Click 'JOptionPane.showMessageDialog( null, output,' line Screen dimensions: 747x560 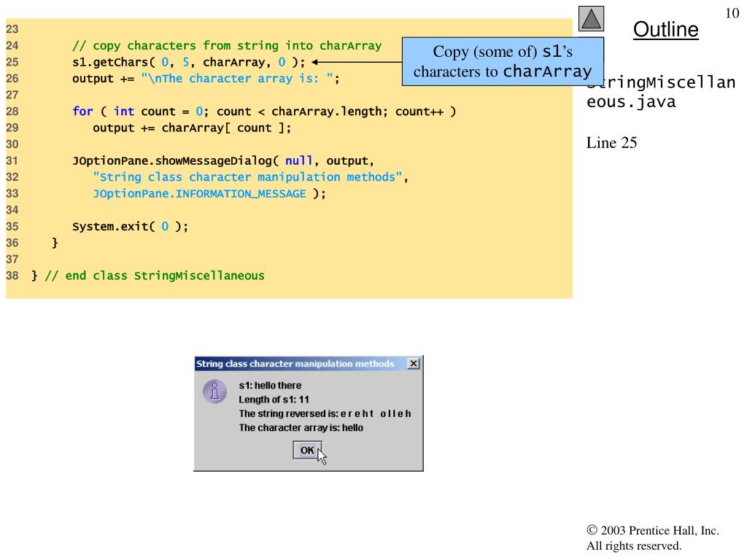tap(223, 161)
